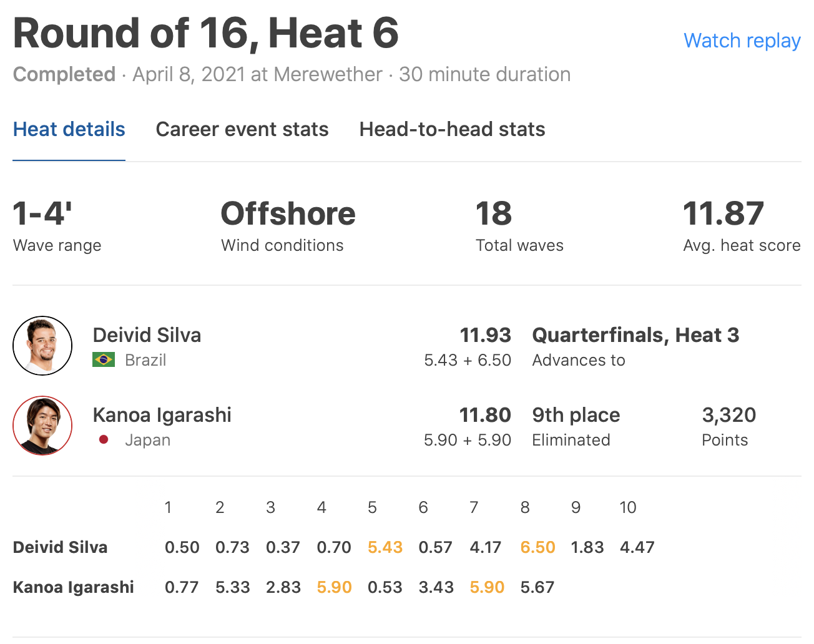Screen dimensions: 814x644
Task: Click the 3,320 Points value
Action: [728, 415]
